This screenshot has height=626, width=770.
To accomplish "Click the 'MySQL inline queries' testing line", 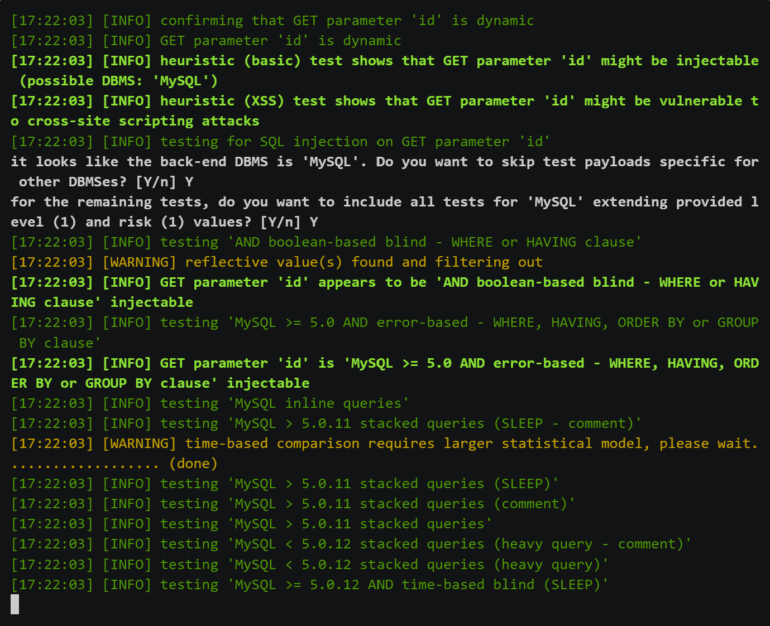I will [x=210, y=403].
